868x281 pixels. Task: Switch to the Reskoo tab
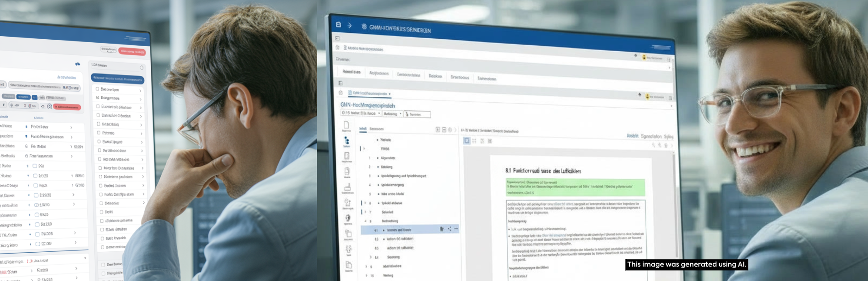(435, 76)
